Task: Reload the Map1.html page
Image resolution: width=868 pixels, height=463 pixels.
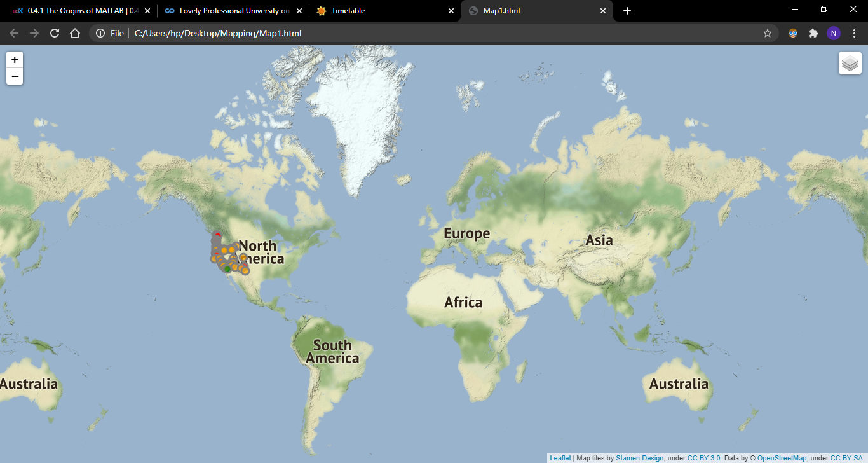Action: pyautogui.click(x=54, y=32)
